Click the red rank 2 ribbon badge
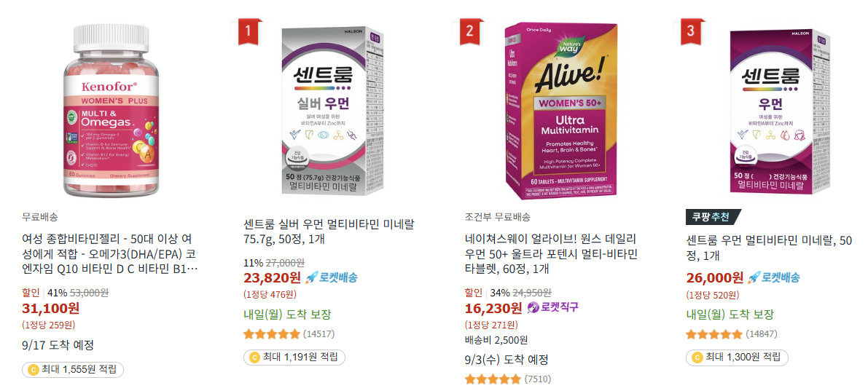 pos(469,31)
